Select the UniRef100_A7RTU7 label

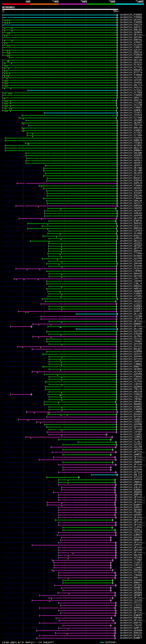131,545
